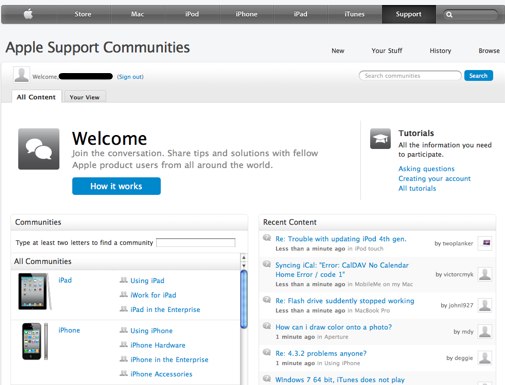The height and width of the screenshot is (385, 505).
Task: Click the communities scroll down arrow
Action: pos(244,265)
